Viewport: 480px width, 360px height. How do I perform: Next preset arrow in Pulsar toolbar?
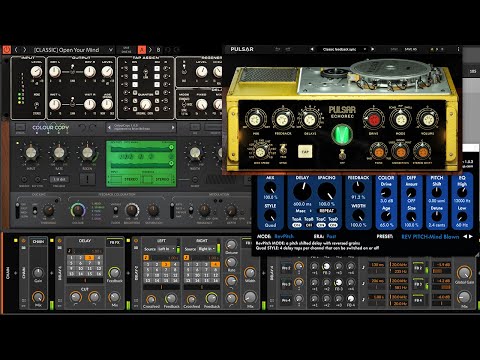[372, 49]
